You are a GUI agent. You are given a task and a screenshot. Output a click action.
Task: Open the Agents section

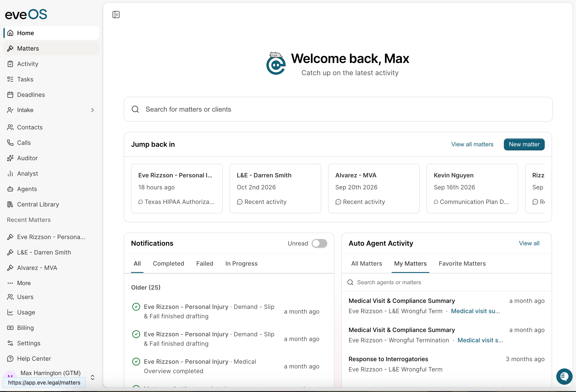pyautogui.click(x=51, y=189)
